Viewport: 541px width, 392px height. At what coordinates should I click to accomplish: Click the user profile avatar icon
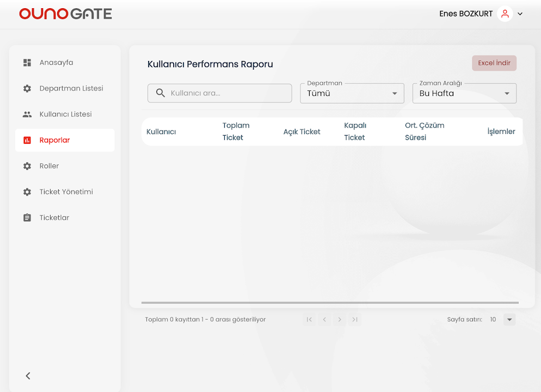click(505, 14)
